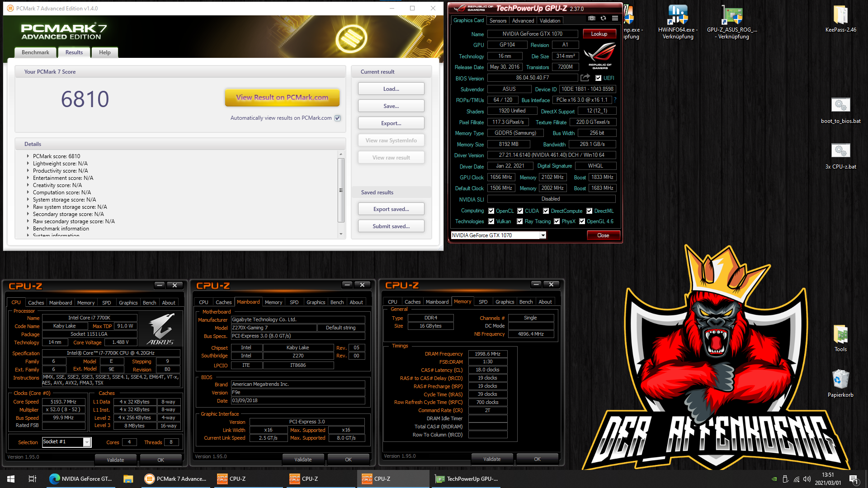Viewport: 868px width, 488px height.
Task: Select the 3x CPU-z.bat desktop file
Action: (x=840, y=156)
